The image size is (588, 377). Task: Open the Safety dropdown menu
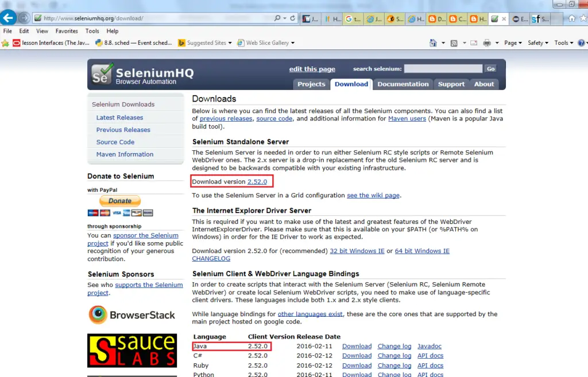(x=538, y=43)
